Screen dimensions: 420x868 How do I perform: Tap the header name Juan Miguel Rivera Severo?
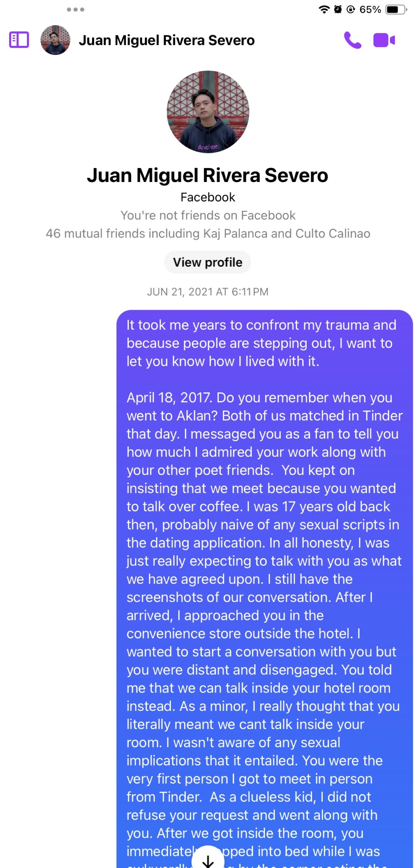[x=167, y=40]
